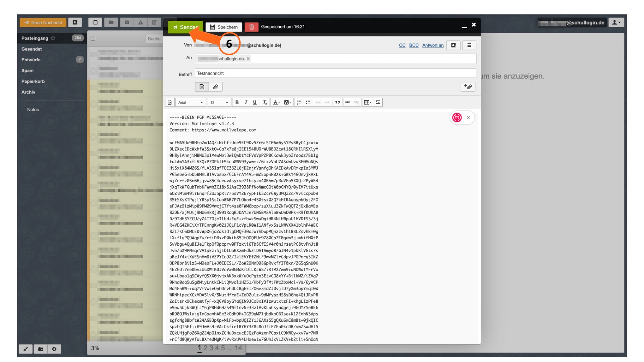This screenshot has width=644, height=362.
Task: Switch to the message body tab
Action: point(202,87)
